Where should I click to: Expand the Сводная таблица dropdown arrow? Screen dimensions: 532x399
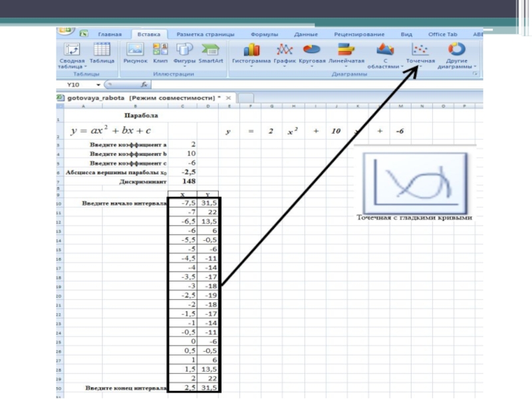click(85, 66)
